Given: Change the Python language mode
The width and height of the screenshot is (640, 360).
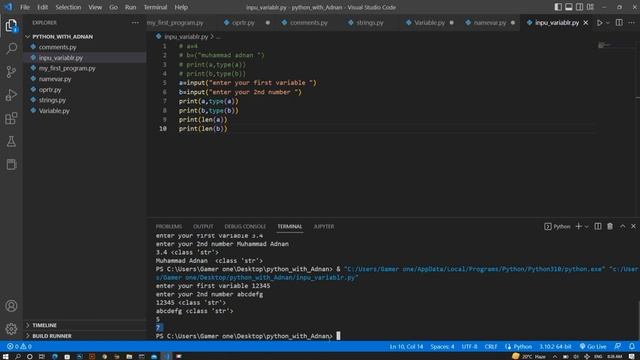Looking at the screenshot, I should click(522, 347).
